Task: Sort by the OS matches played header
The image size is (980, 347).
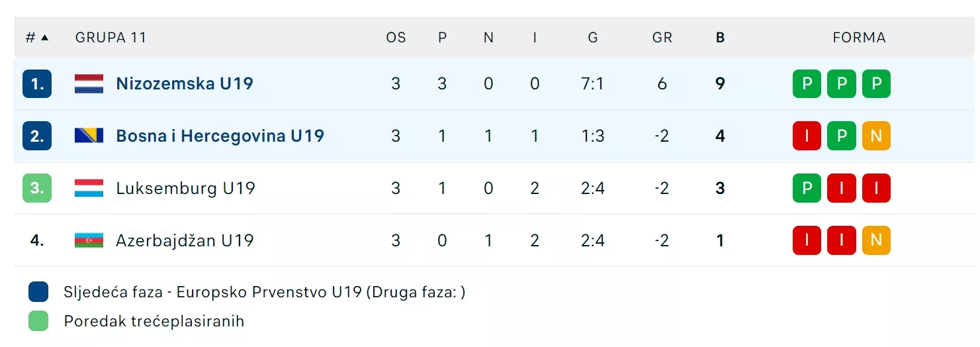Action: (396, 38)
